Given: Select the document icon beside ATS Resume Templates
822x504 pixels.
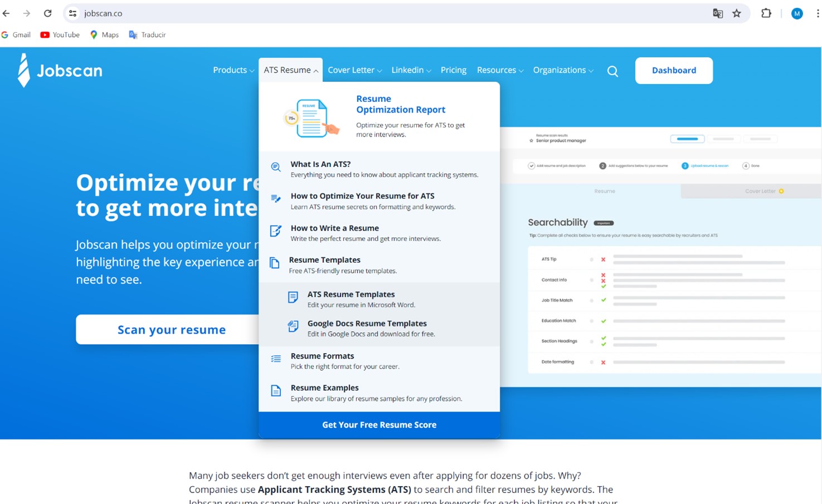Looking at the screenshot, I should [x=293, y=297].
